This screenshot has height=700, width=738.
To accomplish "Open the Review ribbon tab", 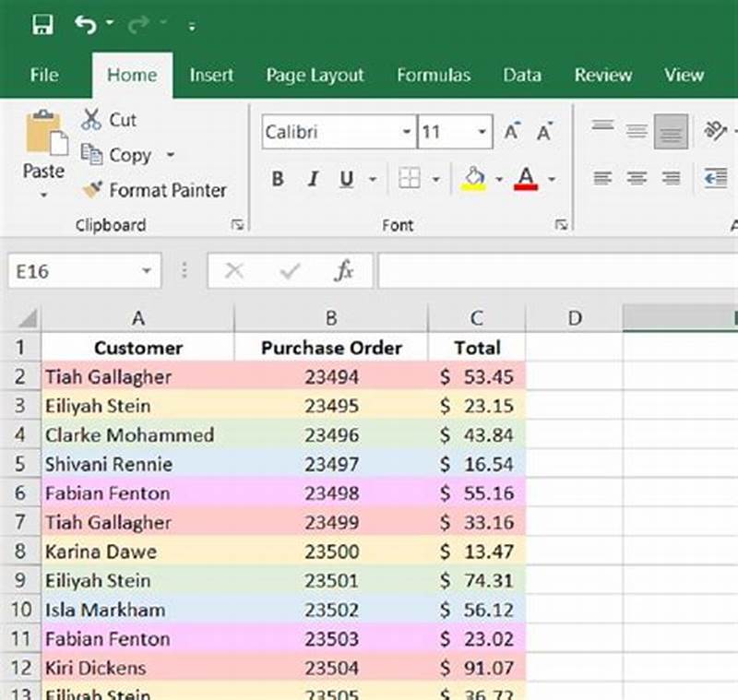I will pos(603,76).
